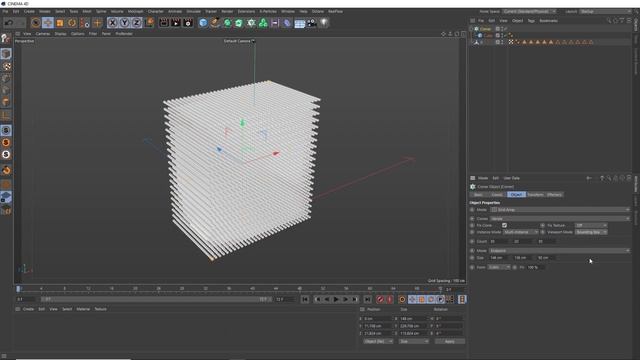Click the Make Editable icon in left toolbar

[x=6, y=39]
